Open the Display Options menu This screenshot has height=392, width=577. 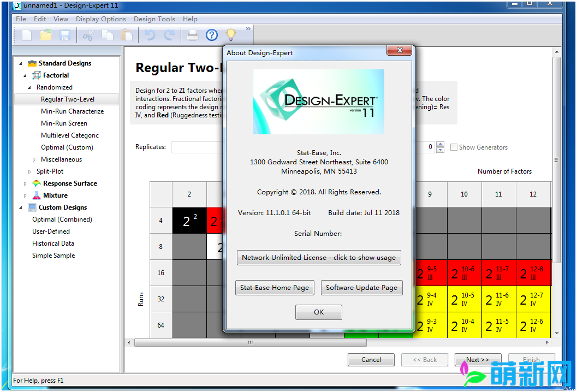[100, 19]
